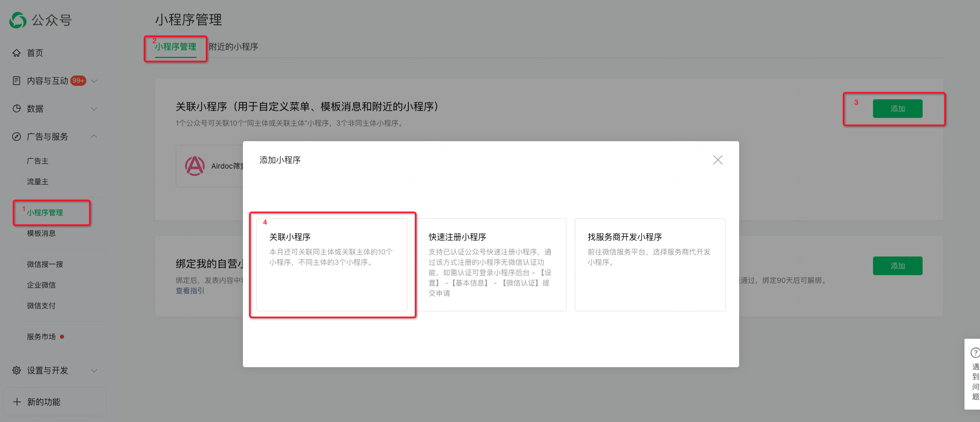The image size is (980, 422).
Task: Click the Airdoc mini program logo
Action: 195,166
